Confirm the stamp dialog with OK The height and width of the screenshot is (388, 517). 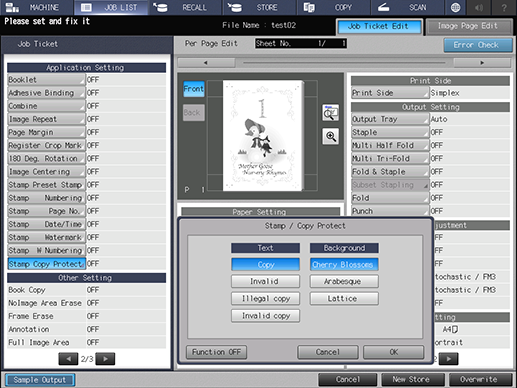coord(394,352)
